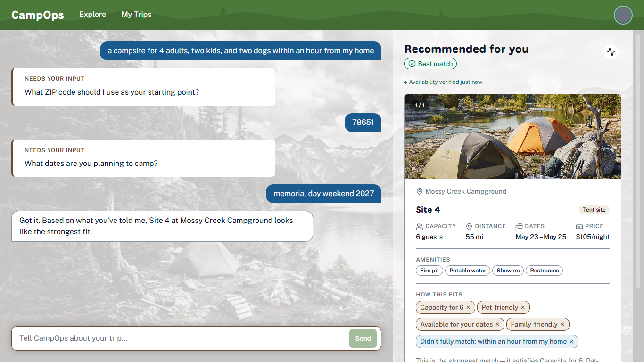Go to the Explore page
The width and height of the screenshot is (644, 362).
(92, 15)
